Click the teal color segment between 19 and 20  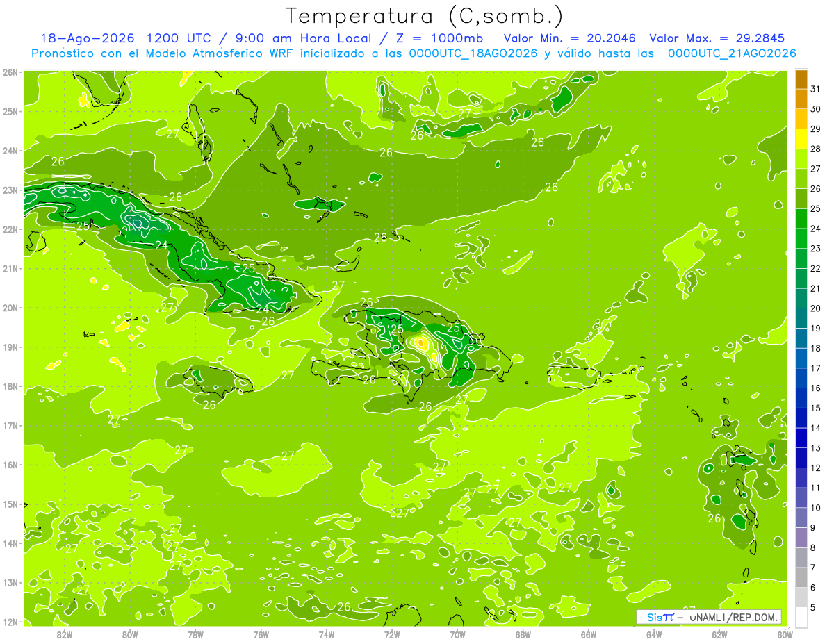[x=801, y=318]
